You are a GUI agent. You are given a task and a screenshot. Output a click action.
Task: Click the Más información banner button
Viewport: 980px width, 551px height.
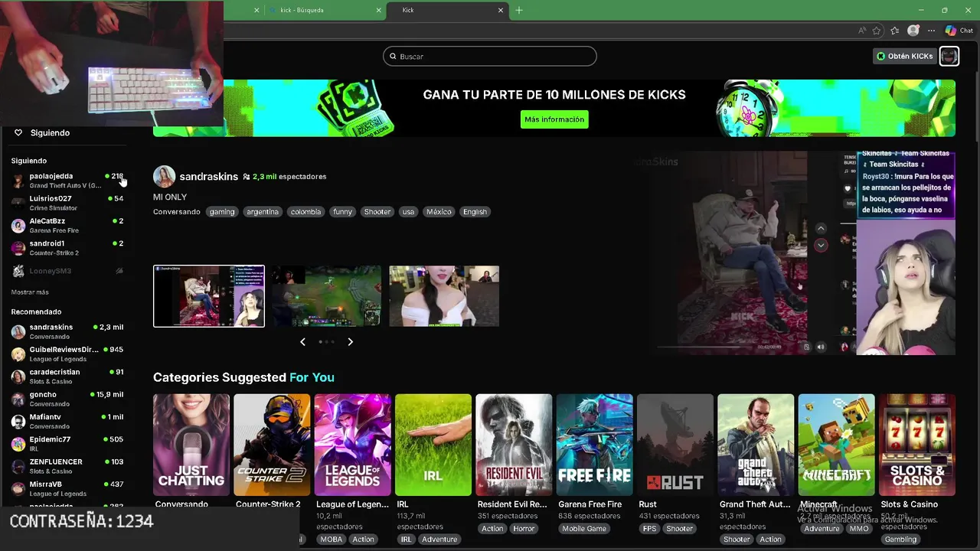click(554, 119)
